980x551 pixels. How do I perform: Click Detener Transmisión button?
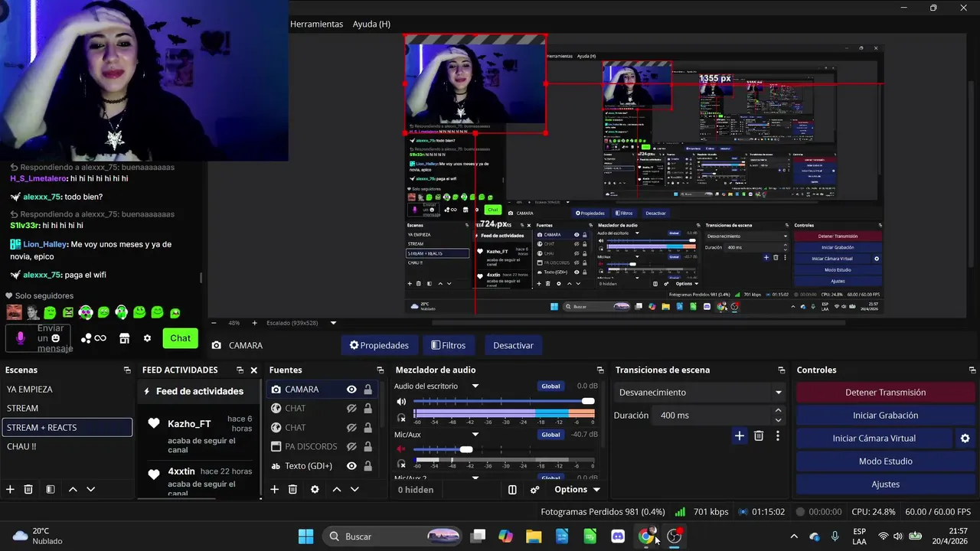tap(886, 393)
